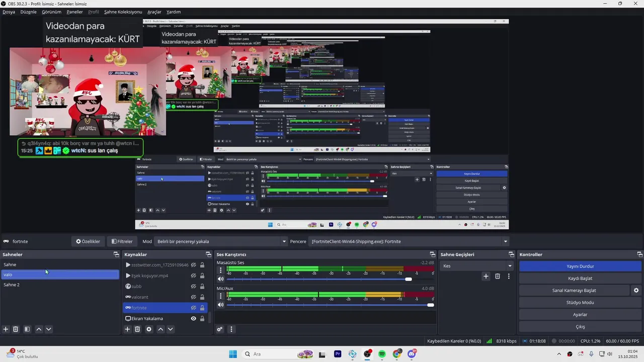Hide the Ekran Yakalama source
The width and height of the screenshot is (644, 362).
tap(193, 318)
